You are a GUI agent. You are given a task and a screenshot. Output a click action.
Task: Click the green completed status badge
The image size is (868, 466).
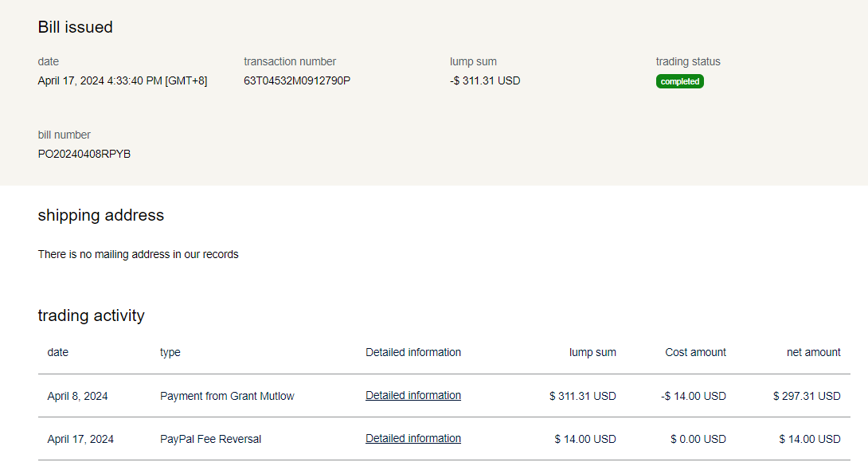click(x=679, y=81)
